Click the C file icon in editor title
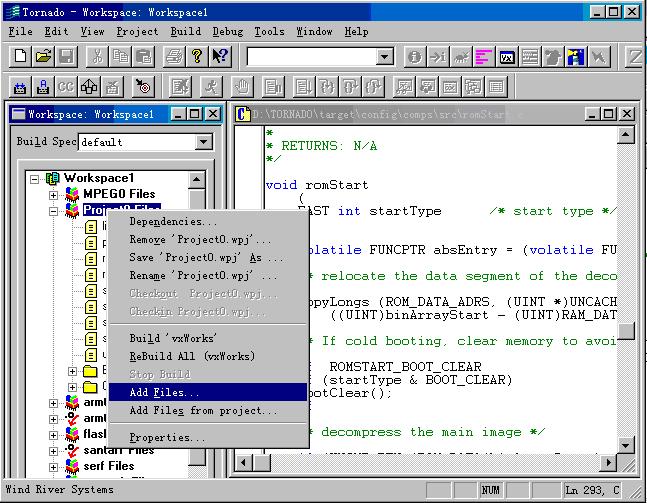The width and height of the screenshot is (647, 503). pyautogui.click(x=243, y=114)
